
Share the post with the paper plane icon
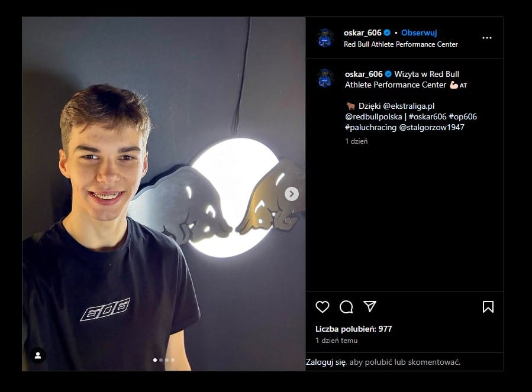[x=370, y=306]
